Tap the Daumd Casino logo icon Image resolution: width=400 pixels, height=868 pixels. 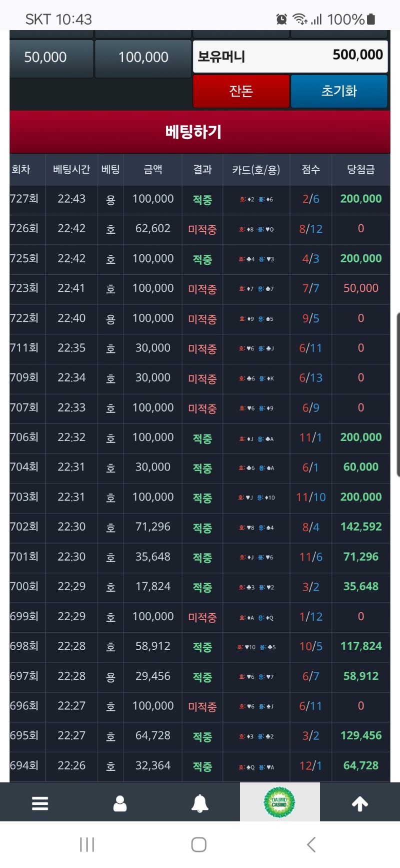(279, 802)
